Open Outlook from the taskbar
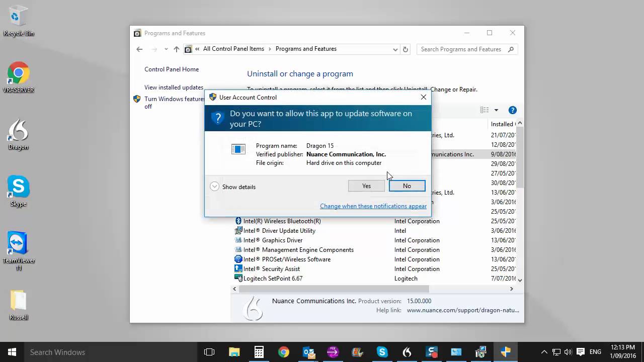Viewport: 644px width, 362px height. pos(308,352)
